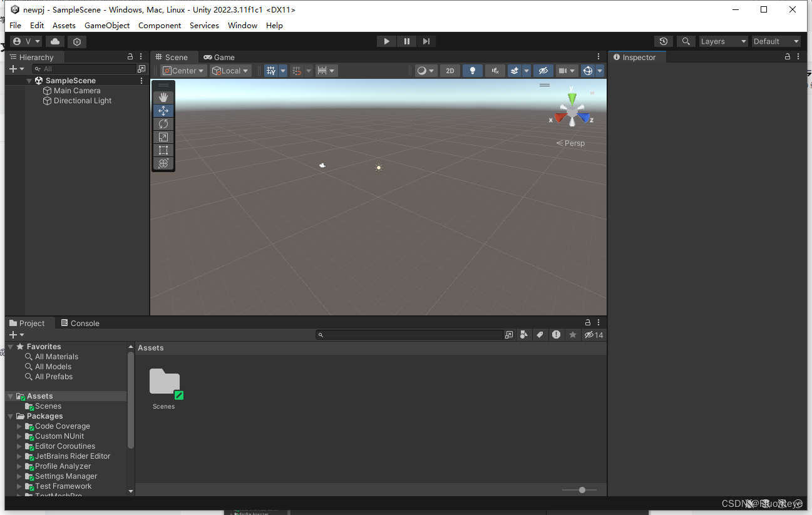Open scene camera settings dropdown

click(567, 71)
